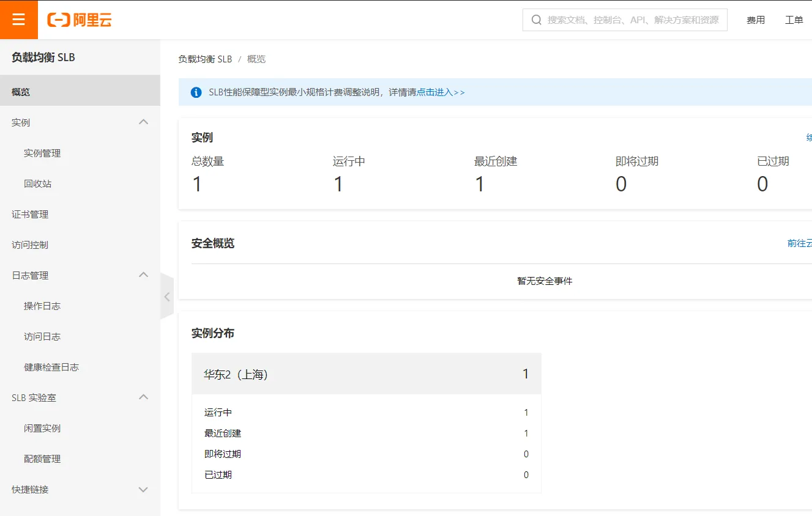Screen dimensions: 812x516
Task: Click the 最近创建 row in region distribution
Action: pyautogui.click(x=367, y=433)
